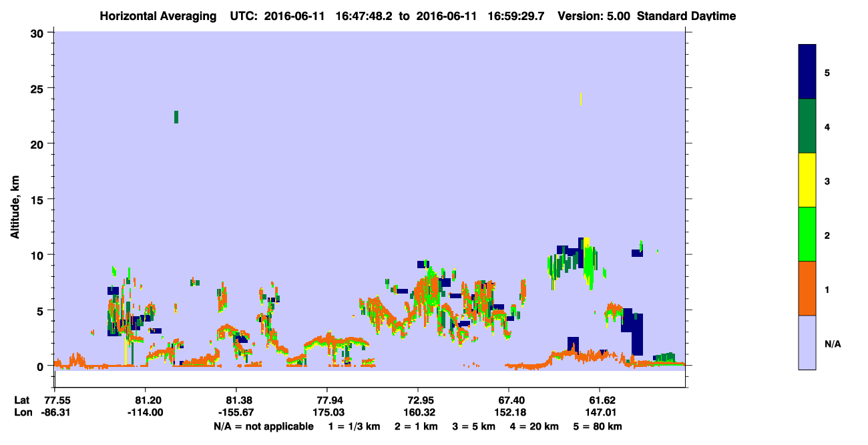Viewport: 868px width, 445px height.
Task: Click longitude value -86.31
Action: coord(54,413)
